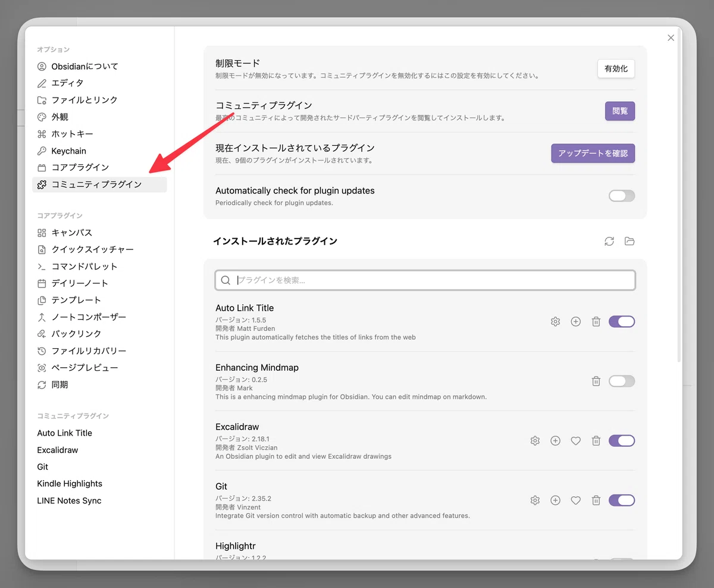This screenshot has height=588, width=714.
Task: Disable the Excalidraw plugin toggle
Action: click(x=622, y=441)
